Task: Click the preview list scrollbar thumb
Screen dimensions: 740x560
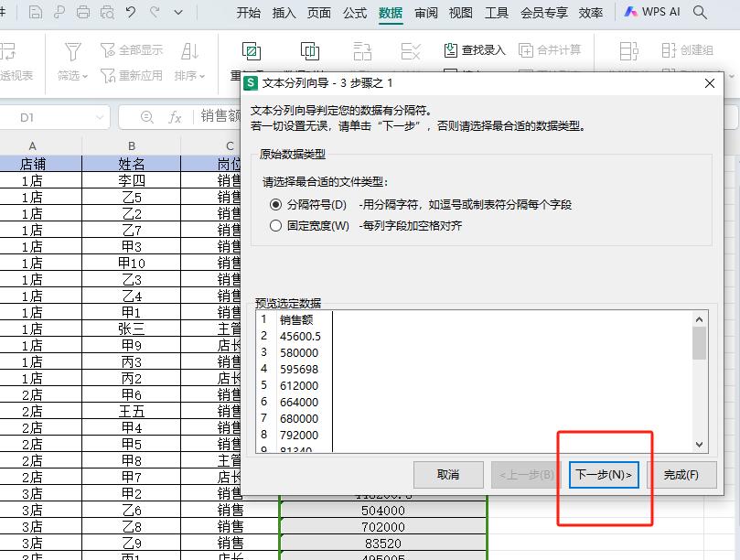Action: pos(699,343)
